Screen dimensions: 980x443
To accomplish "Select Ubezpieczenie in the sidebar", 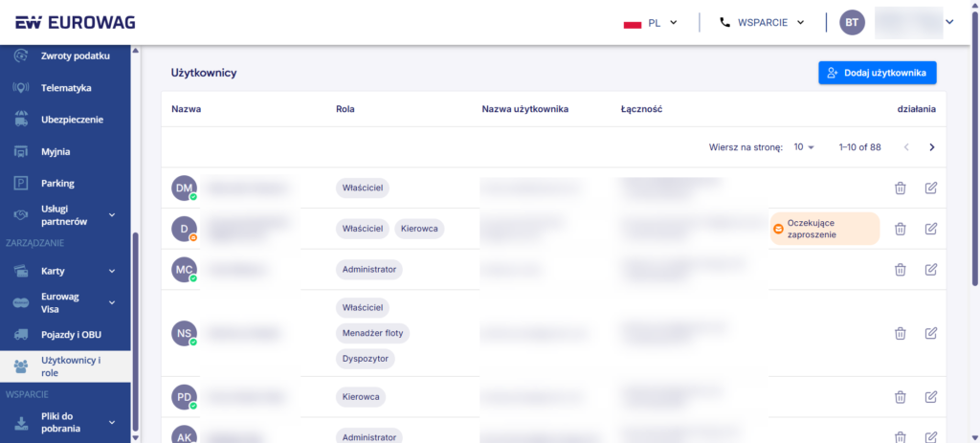I will [x=72, y=120].
